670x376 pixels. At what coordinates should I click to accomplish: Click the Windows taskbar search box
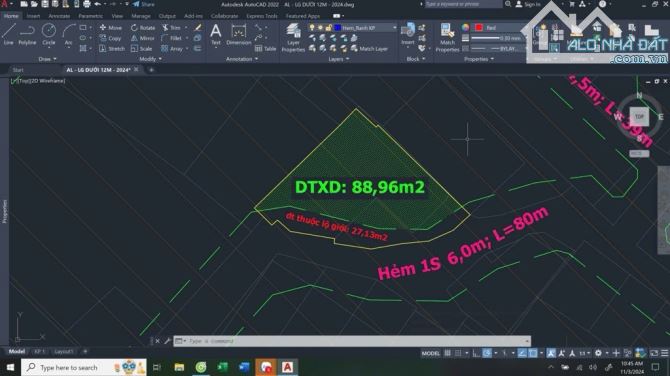tap(84, 367)
